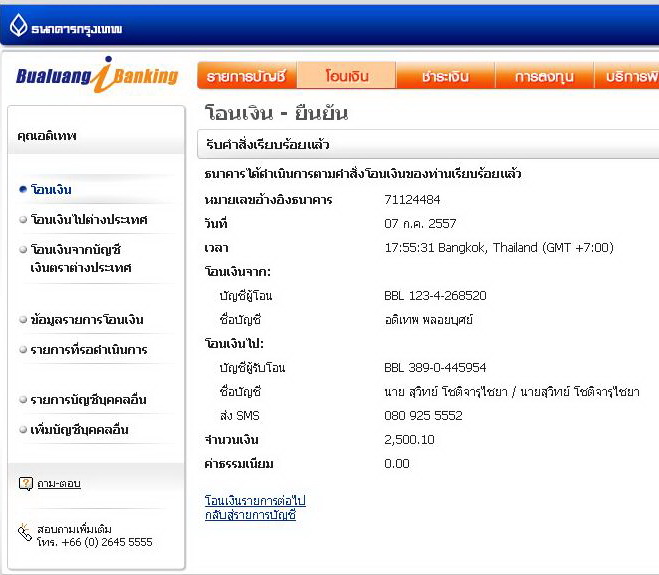Image resolution: width=659 pixels, height=575 pixels.
Task: Click the บัญชีผู้รับโอน label
Action: (253, 368)
